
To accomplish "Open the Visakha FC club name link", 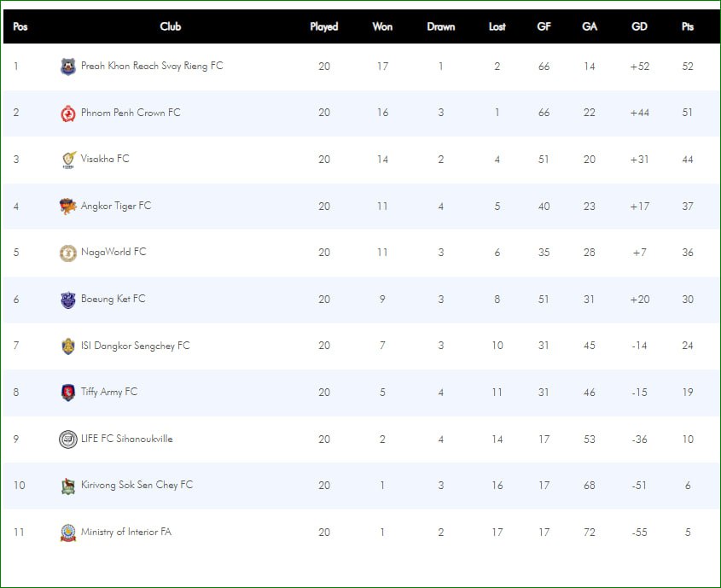I will pyautogui.click(x=105, y=159).
